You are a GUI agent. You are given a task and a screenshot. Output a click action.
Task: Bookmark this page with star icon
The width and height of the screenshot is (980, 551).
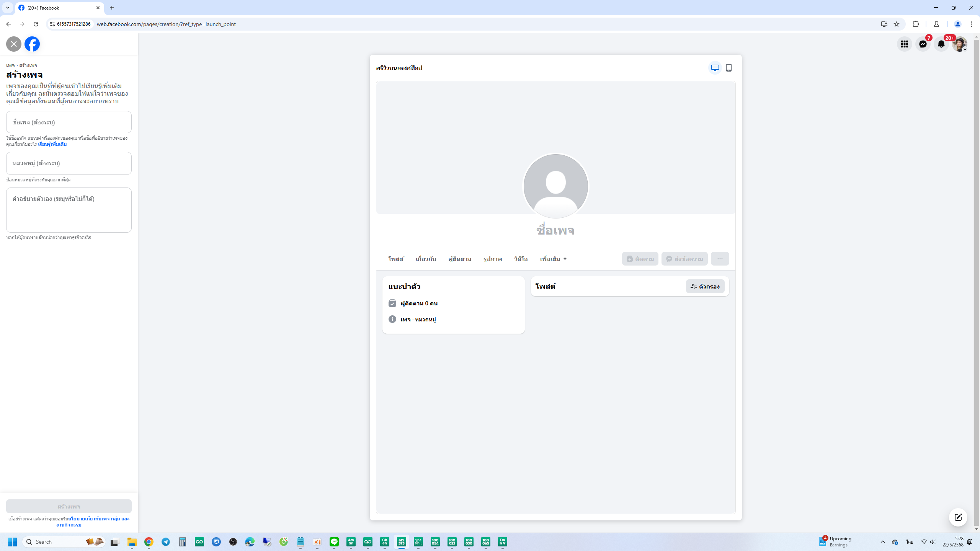tap(896, 24)
